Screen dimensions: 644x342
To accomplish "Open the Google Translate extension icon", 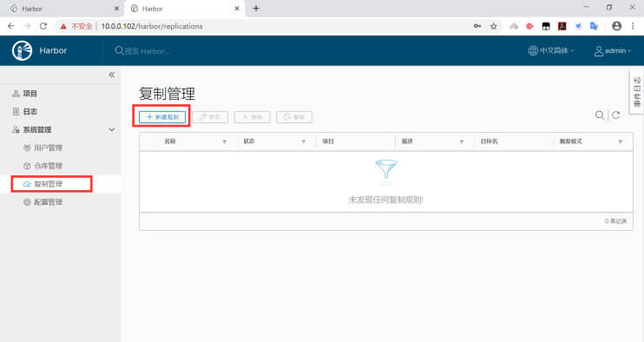I will click(594, 26).
